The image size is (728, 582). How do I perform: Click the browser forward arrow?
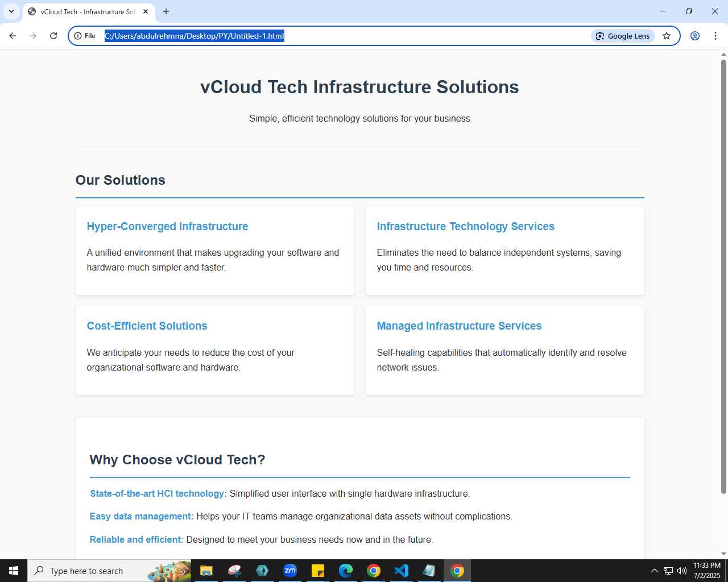[x=33, y=36]
